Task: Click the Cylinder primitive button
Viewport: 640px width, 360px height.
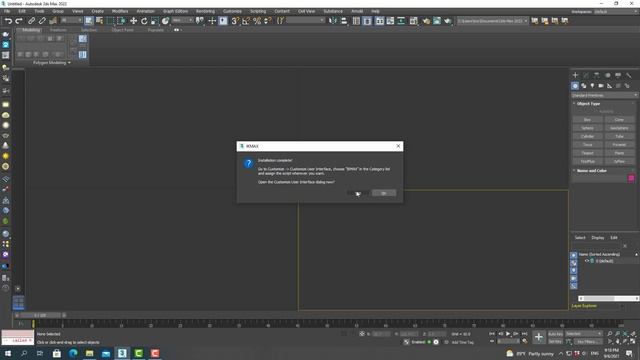Action: pyautogui.click(x=587, y=136)
